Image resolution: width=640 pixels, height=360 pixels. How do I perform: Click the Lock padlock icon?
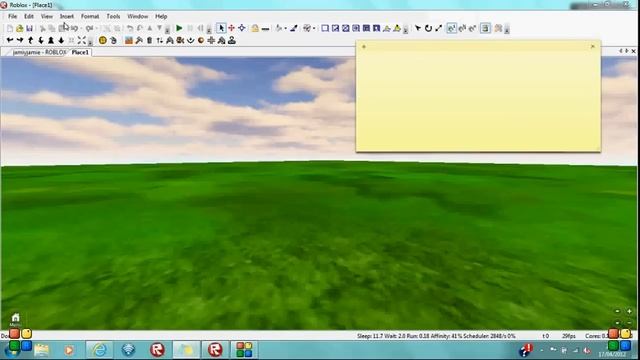[255, 28]
